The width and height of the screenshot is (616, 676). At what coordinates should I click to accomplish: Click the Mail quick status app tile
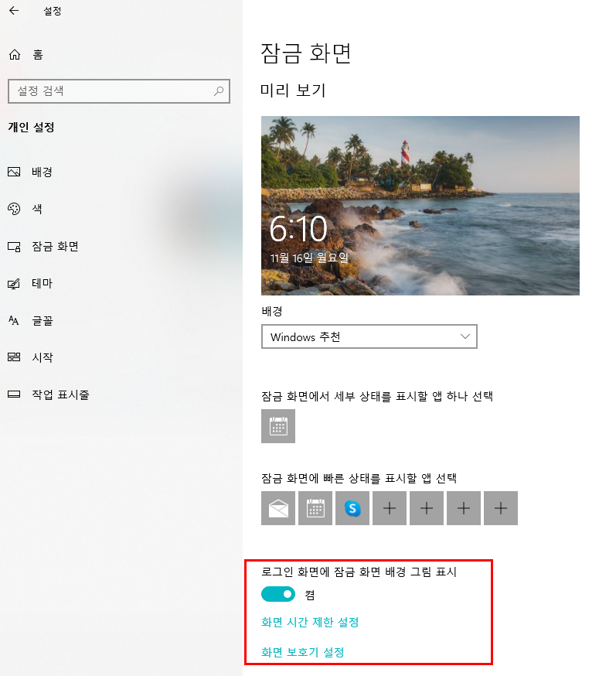tap(278, 508)
